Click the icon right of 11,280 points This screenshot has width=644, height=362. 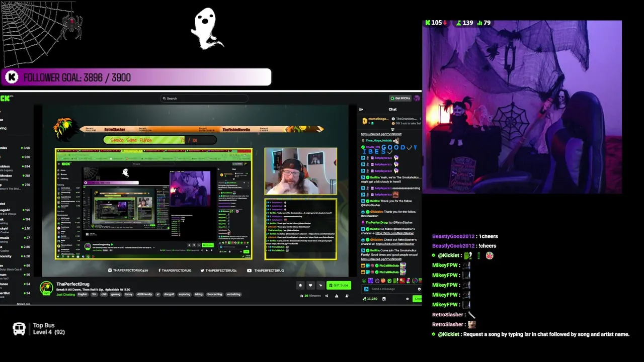point(384,299)
